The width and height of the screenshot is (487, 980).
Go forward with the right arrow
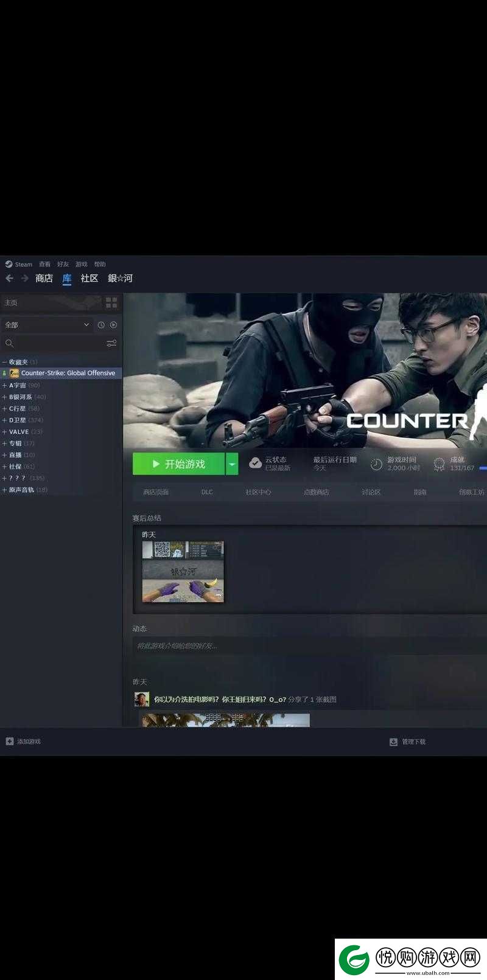click(x=24, y=278)
